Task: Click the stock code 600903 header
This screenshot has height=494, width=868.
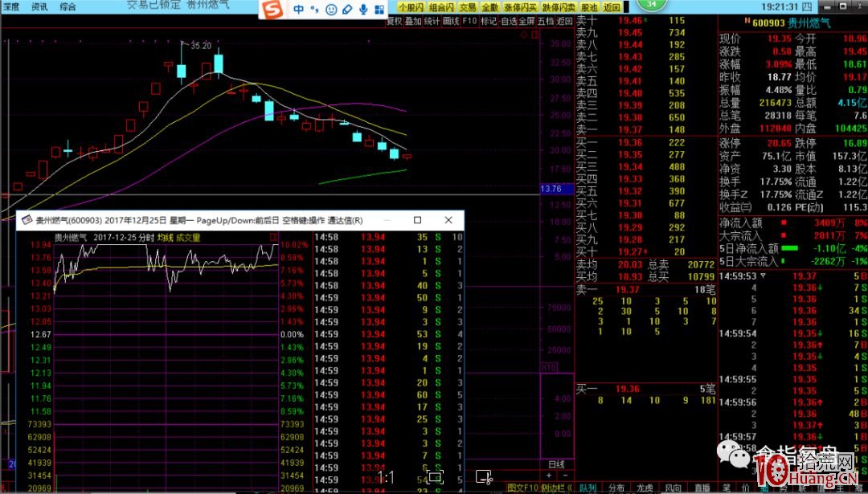Action: pos(768,22)
